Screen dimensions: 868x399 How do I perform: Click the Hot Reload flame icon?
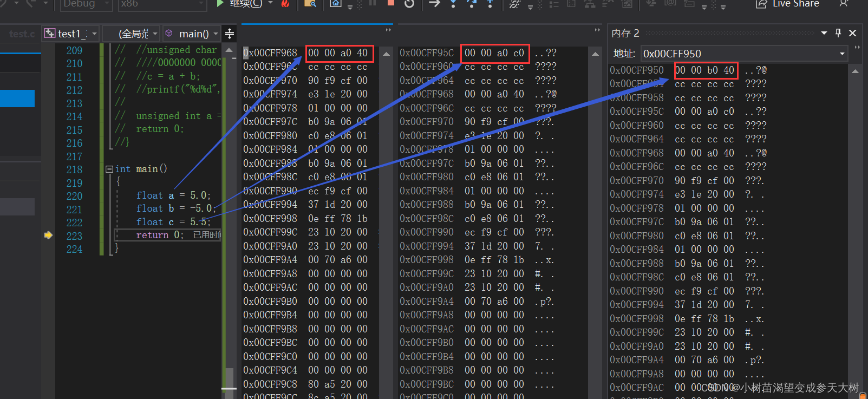[x=285, y=4]
